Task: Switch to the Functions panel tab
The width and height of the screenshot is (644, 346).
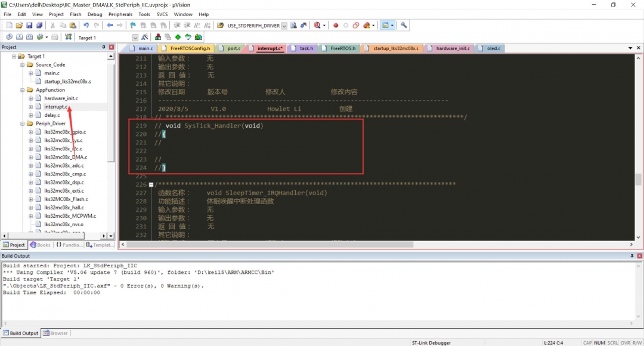Action: [x=69, y=245]
